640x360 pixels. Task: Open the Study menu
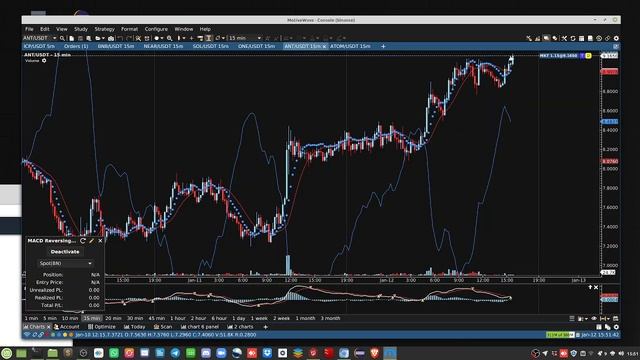click(81, 29)
